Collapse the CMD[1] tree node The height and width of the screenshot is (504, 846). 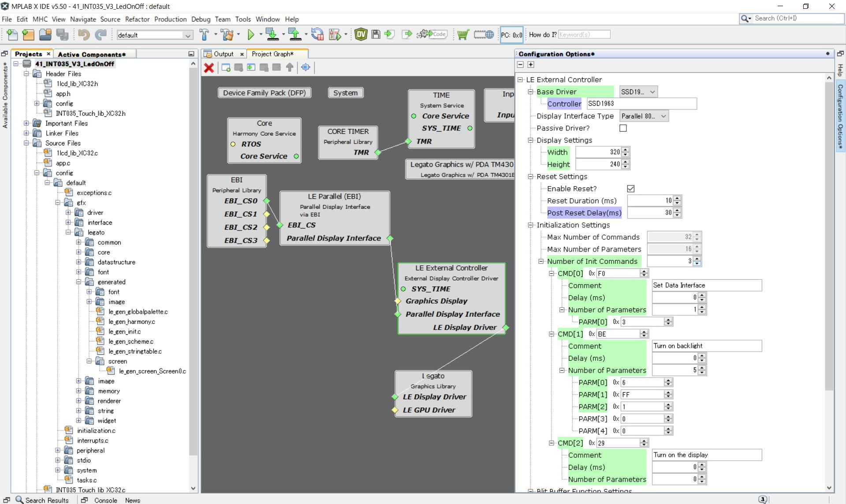tap(552, 334)
